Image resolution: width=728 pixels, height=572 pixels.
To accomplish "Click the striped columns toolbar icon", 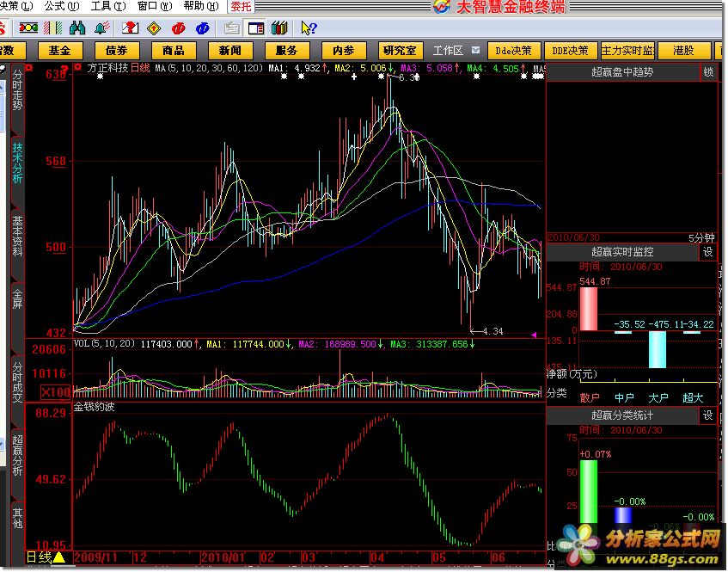I will point(53,28).
